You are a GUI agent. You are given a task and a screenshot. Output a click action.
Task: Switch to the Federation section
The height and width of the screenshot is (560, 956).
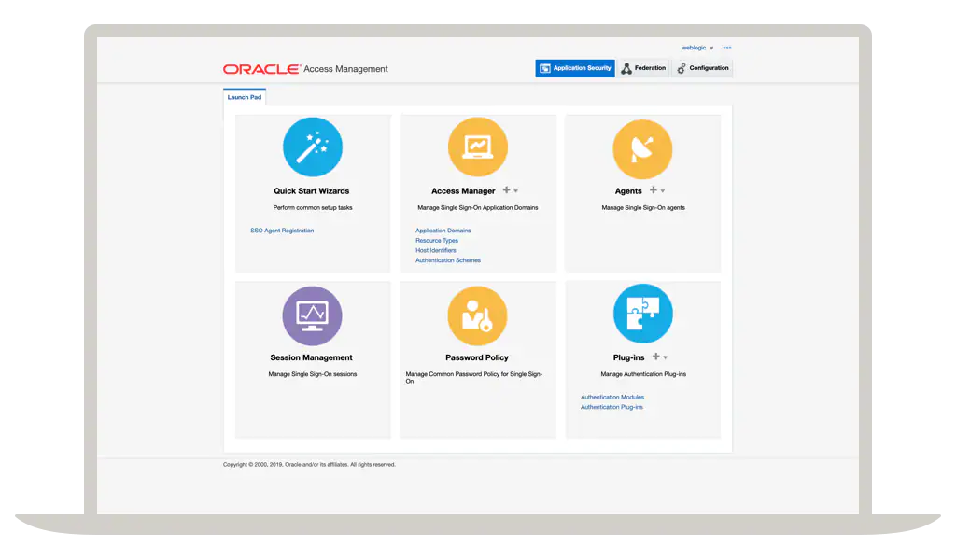point(644,68)
